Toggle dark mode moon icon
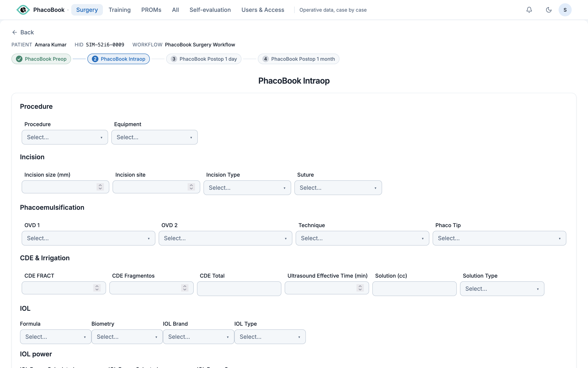The image size is (588, 368). click(549, 10)
